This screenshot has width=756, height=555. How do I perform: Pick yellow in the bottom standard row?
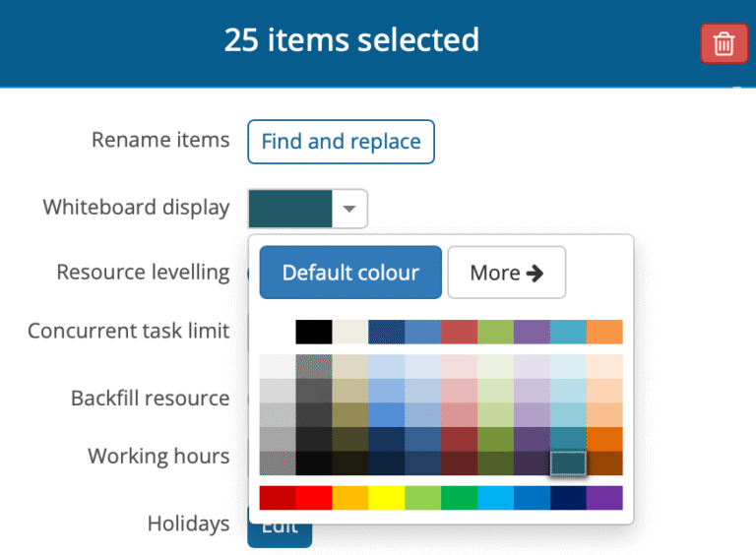(387, 498)
